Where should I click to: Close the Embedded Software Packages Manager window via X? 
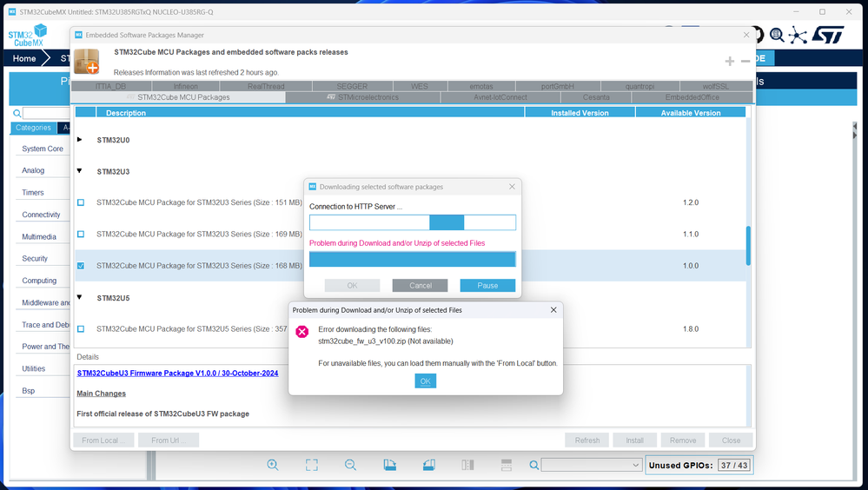click(x=746, y=35)
